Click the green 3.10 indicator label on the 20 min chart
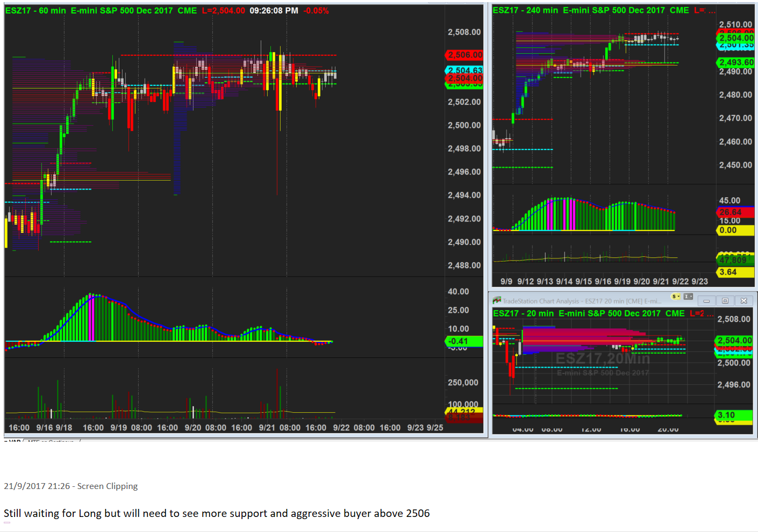This screenshot has width=758, height=532. [734, 415]
